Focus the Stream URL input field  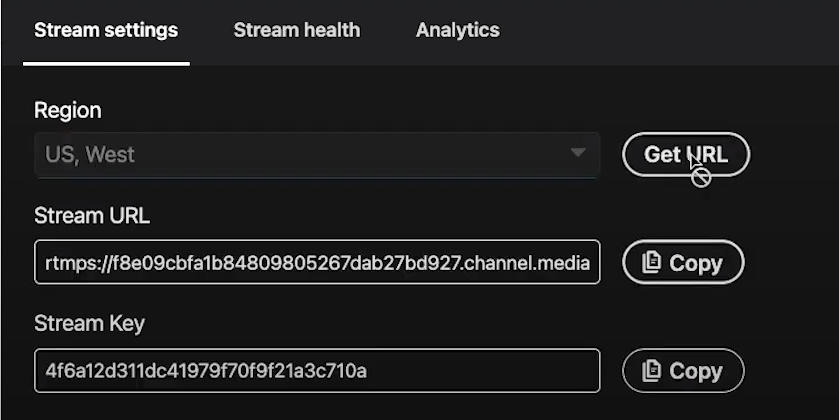(x=317, y=262)
